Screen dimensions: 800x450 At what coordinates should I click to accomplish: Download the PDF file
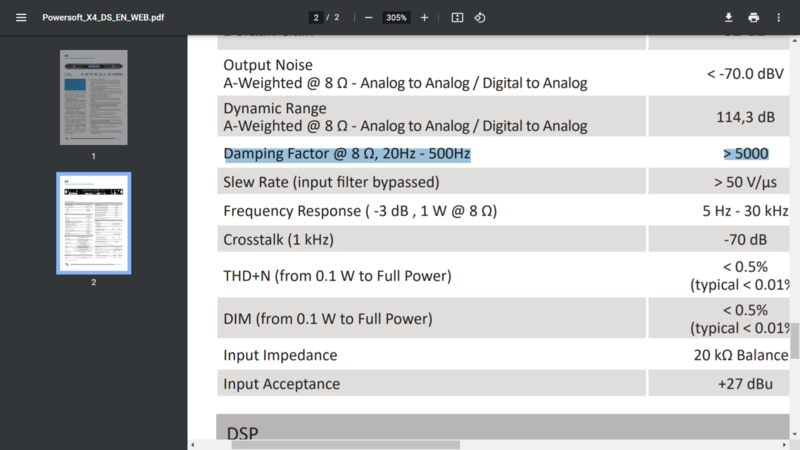click(729, 18)
